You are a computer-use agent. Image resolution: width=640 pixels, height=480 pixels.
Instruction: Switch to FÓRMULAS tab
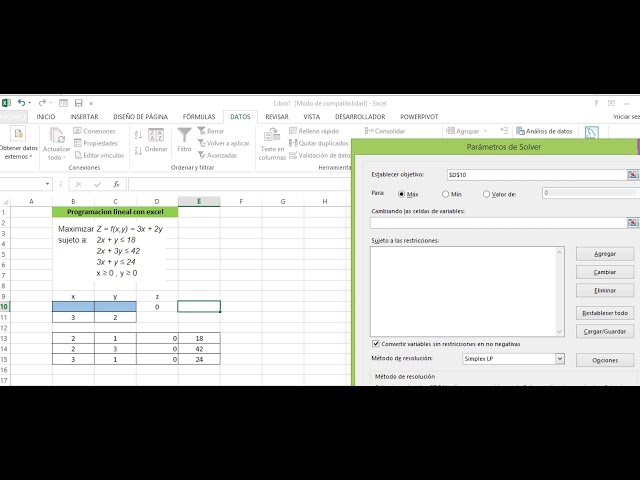point(199,117)
